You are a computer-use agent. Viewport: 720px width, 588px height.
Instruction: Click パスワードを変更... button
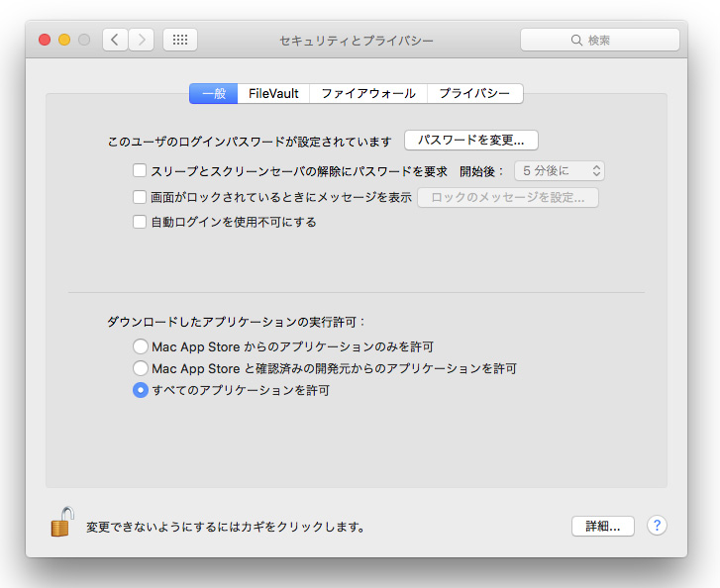(x=471, y=140)
